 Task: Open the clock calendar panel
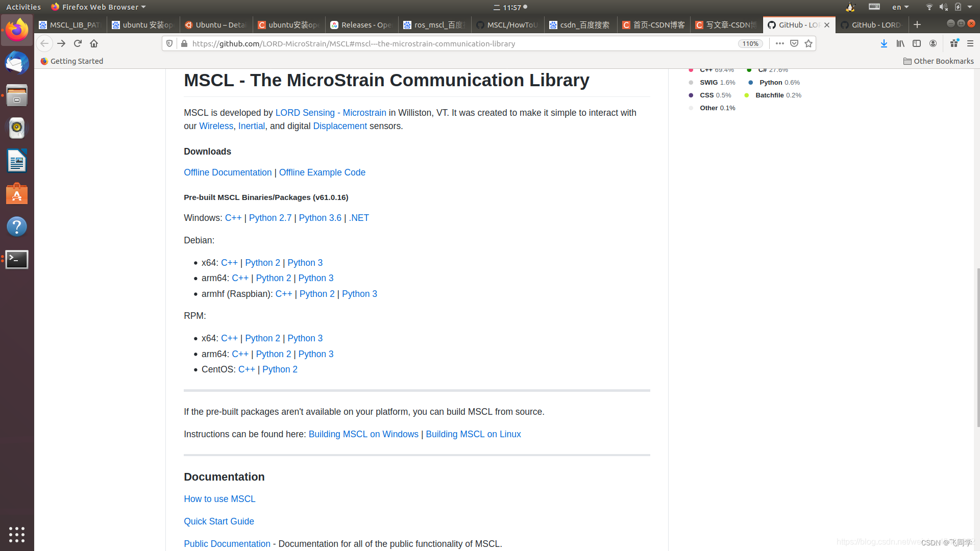pyautogui.click(x=510, y=7)
